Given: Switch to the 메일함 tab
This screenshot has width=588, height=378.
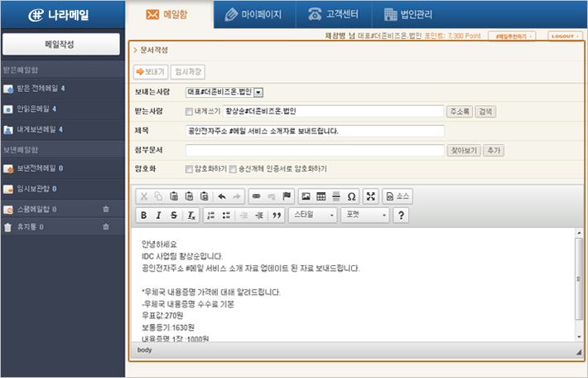Looking at the screenshot, I should (170, 15).
